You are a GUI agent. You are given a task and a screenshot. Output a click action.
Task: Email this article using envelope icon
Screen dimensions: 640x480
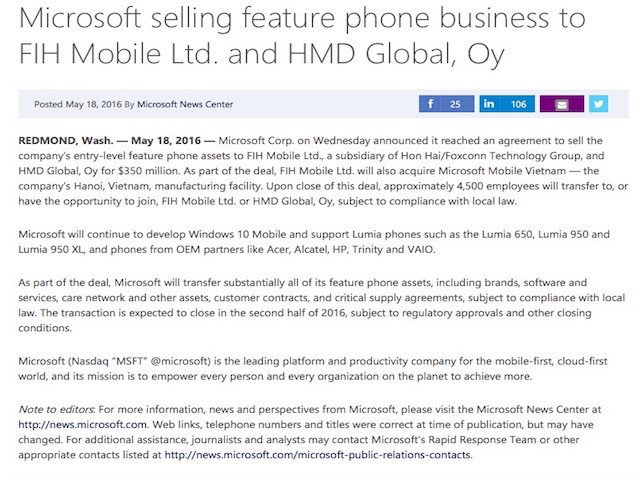coord(561,104)
